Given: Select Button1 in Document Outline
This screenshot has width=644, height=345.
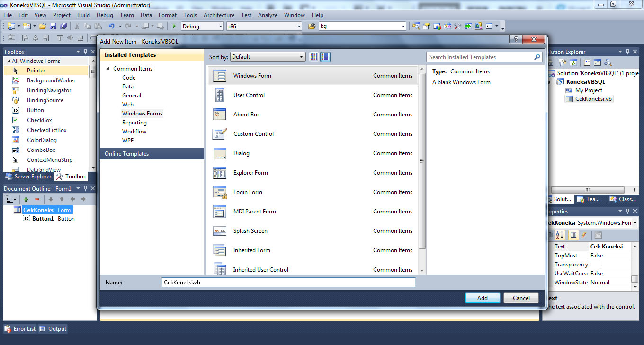Looking at the screenshot, I should click(x=43, y=219).
